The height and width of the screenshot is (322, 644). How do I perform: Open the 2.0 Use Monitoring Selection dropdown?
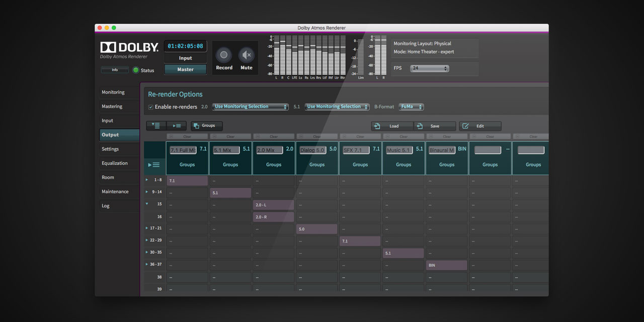click(x=250, y=107)
